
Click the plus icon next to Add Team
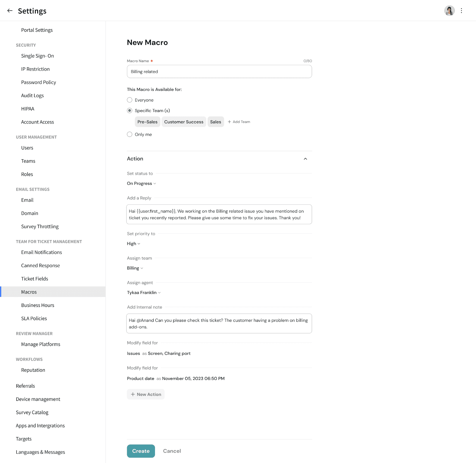coord(229,122)
